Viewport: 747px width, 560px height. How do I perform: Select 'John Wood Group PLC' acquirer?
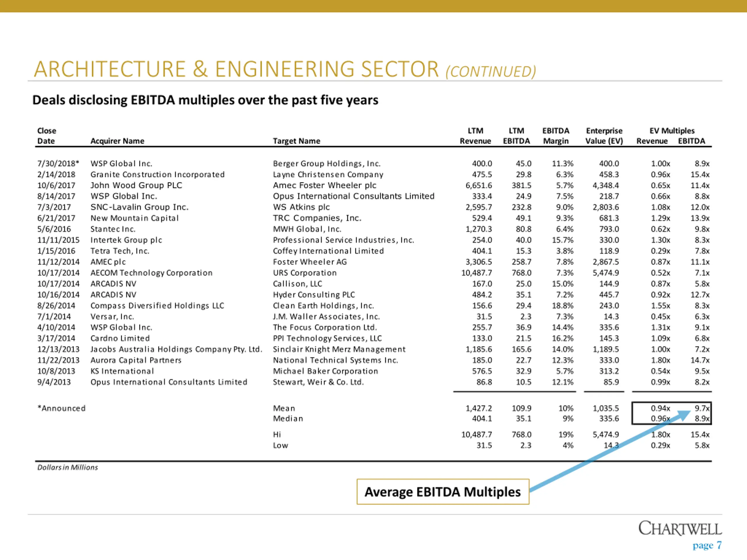136,185
